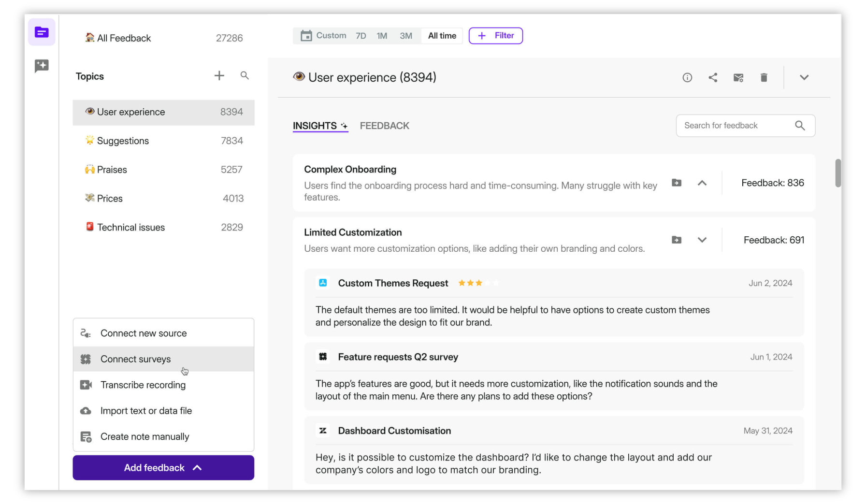Open the AI chat assistant in the sidebar
866x504 pixels.
coord(42,66)
